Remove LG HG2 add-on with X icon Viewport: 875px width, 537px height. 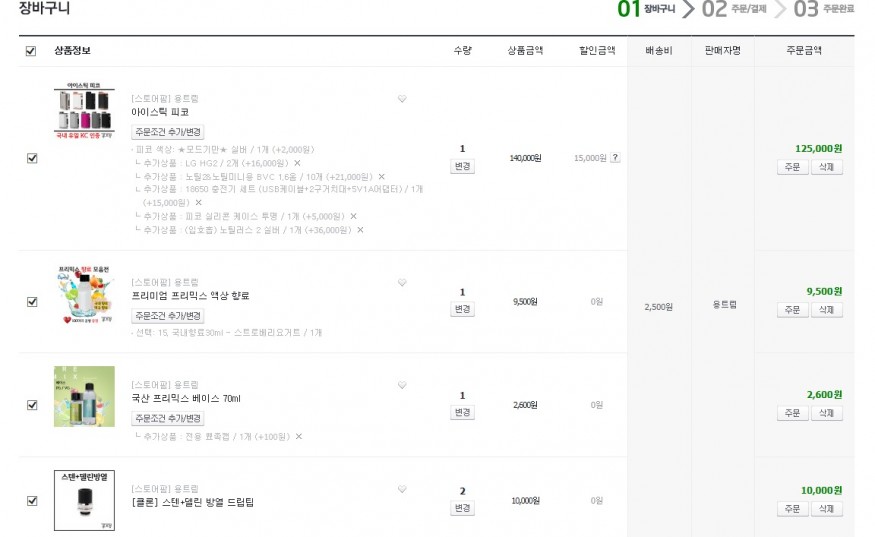(x=297, y=163)
